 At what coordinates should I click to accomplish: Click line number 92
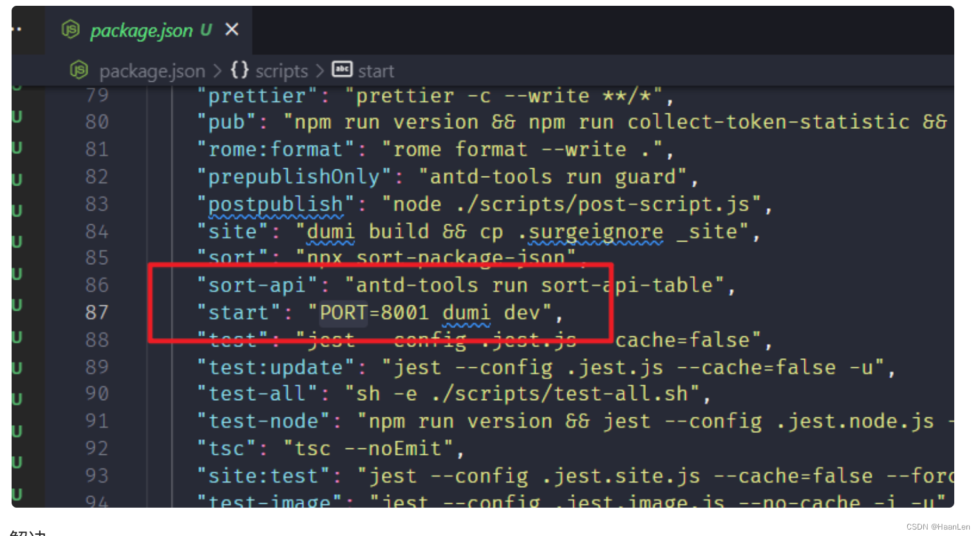tap(97, 448)
